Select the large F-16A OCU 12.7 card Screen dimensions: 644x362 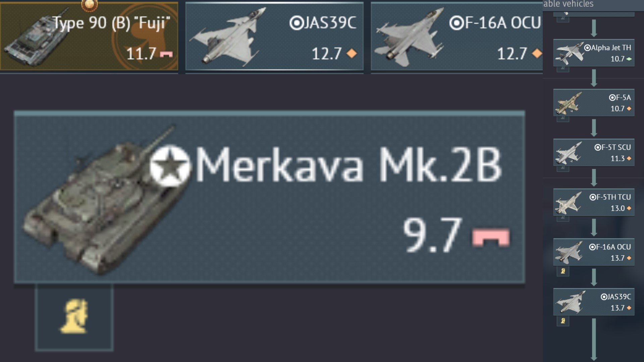coord(457,36)
